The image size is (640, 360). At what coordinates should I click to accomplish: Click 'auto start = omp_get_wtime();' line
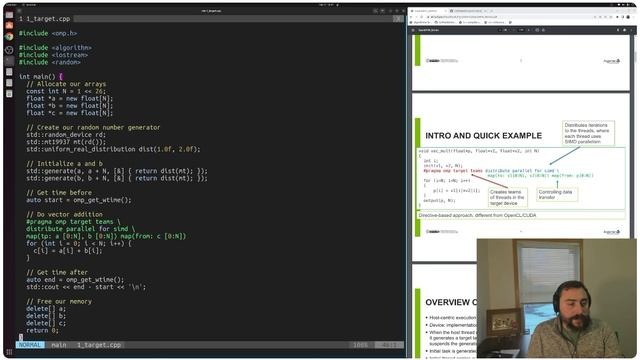coord(79,200)
